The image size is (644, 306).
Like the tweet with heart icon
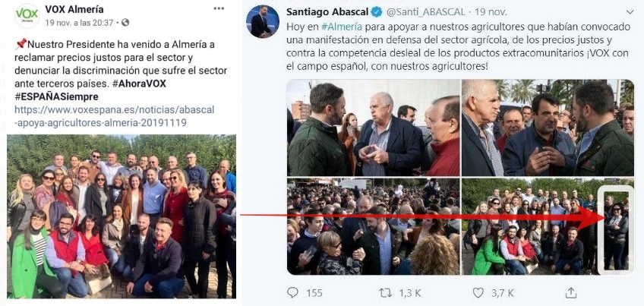click(x=478, y=293)
